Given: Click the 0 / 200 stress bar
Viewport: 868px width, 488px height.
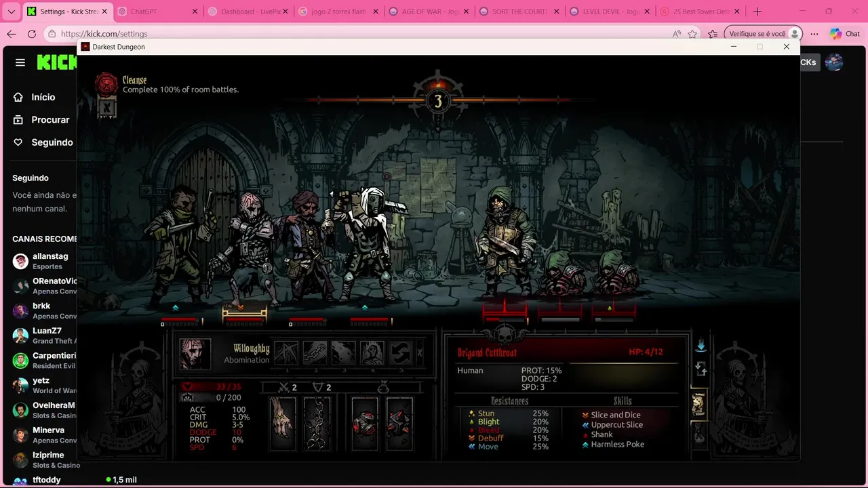Looking at the screenshot, I should click(212, 398).
